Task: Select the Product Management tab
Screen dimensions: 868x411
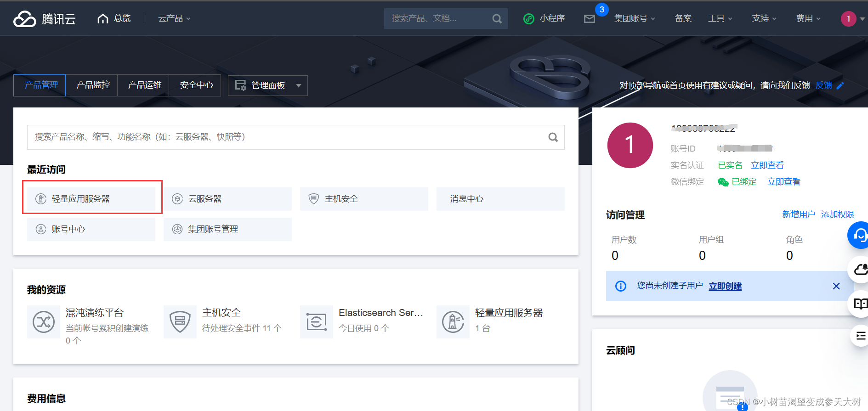Action: coord(40,85)
